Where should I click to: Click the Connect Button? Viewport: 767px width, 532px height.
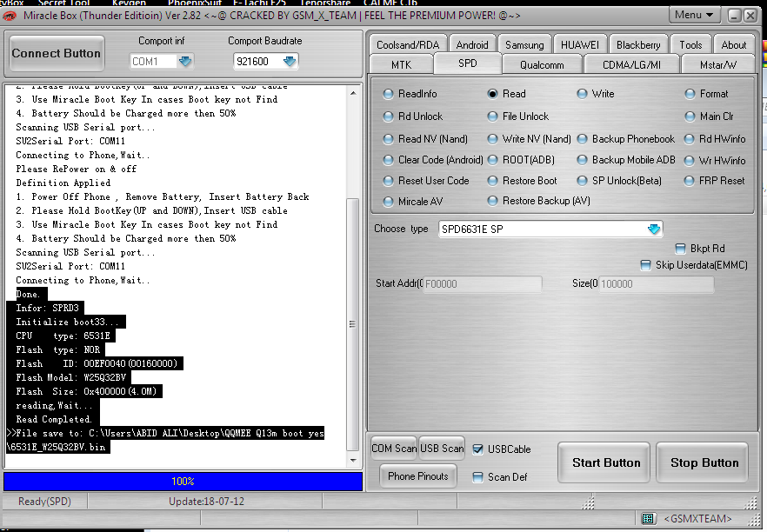[x=57, y=53]
